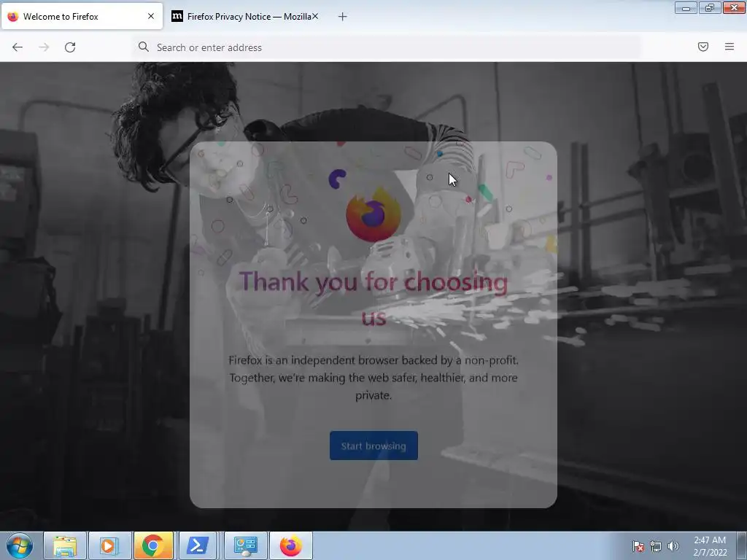
Task: Reload the current page
Action: (x=70, y=47)
